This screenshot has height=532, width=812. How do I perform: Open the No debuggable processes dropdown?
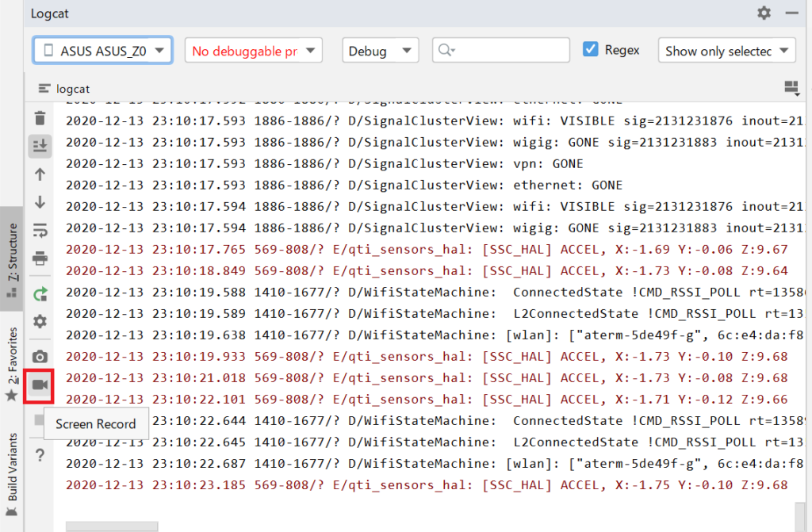click(253, 50)
